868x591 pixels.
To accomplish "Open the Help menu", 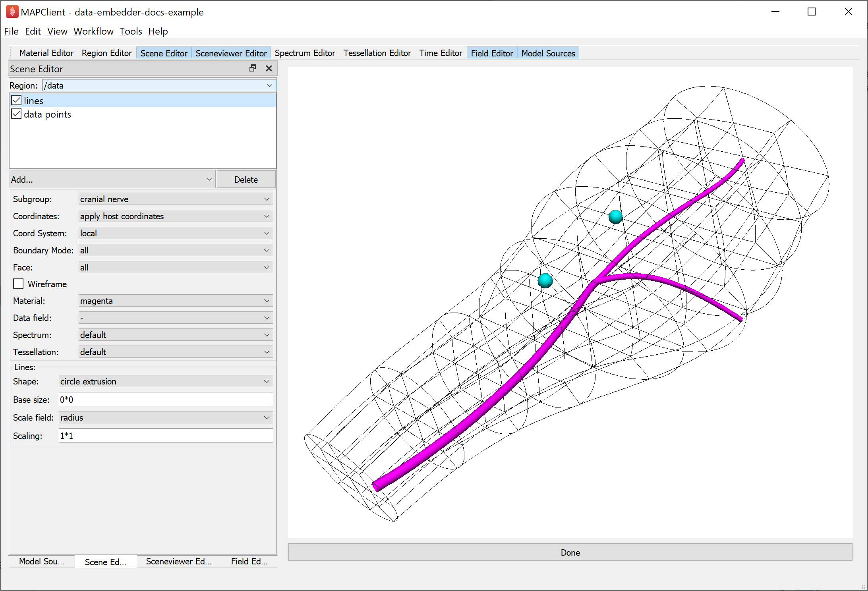I will click(x=158, y=31).
